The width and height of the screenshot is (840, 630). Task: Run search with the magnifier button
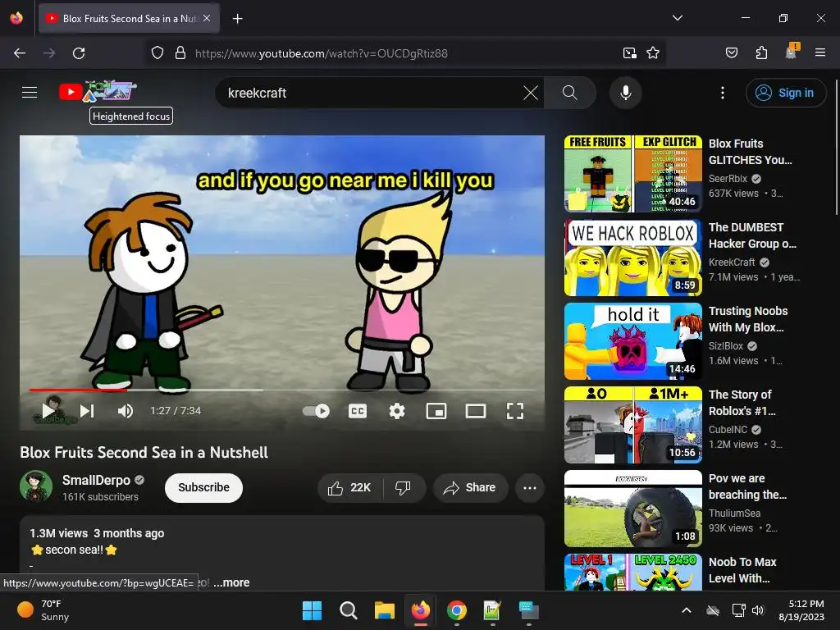[x=570, y=93]
